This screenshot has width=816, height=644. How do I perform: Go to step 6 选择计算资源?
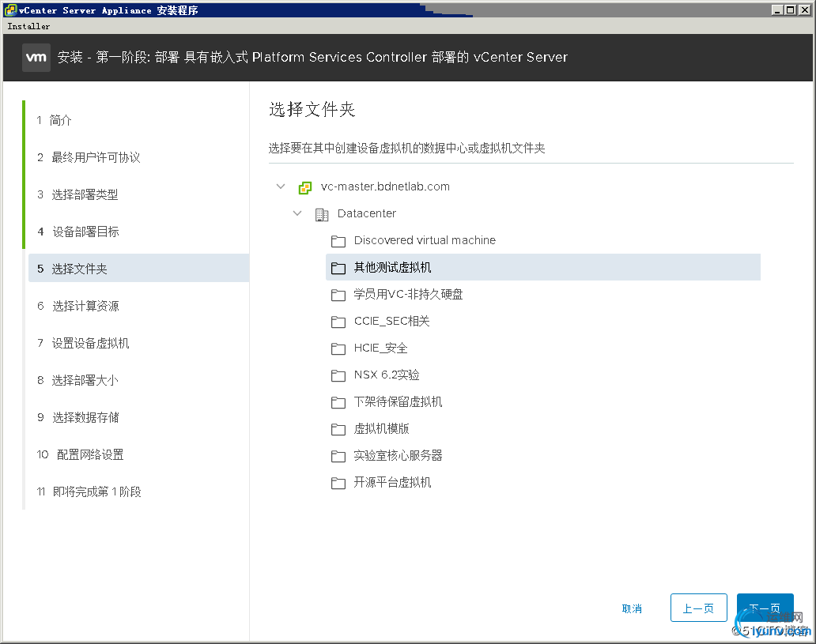pos(78,306)
